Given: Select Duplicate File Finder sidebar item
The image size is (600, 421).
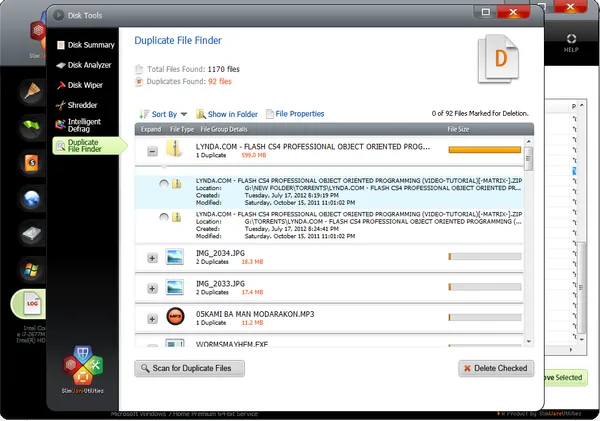Looking at the screenshot, I should (89, 146).
